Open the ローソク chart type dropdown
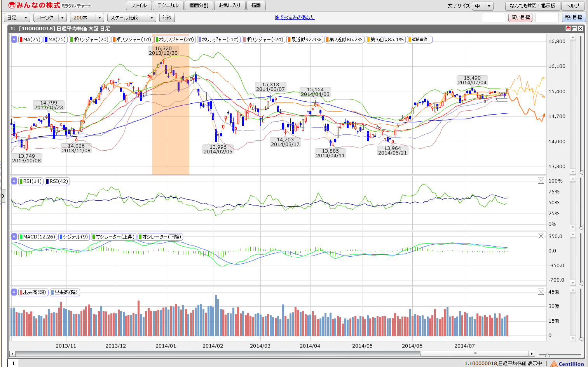Viewport: 588px width, 367px height. pyautogui.click(x=50, y=17)
